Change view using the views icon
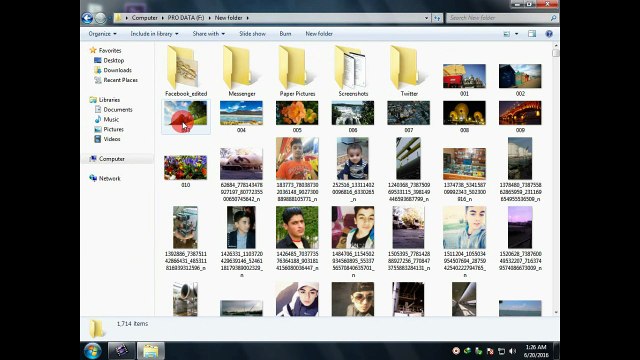Image resolution: width=640 pixels, height=360 pixels. (x=507, y=34)
